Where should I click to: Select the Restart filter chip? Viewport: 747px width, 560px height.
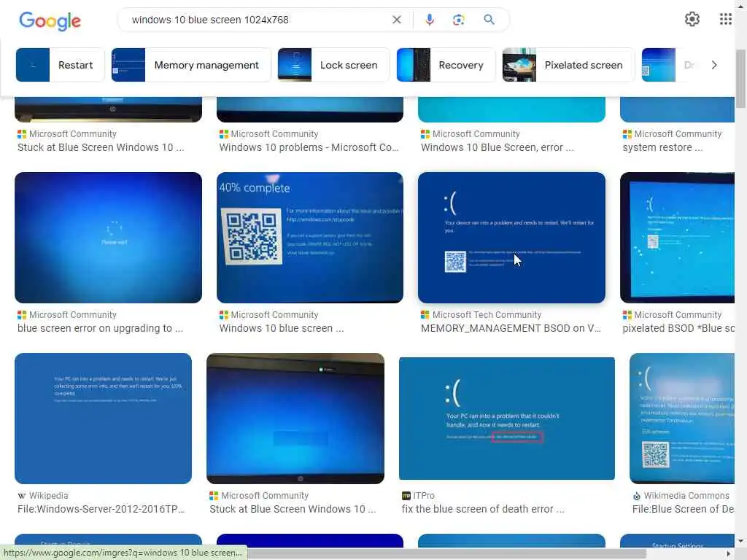(60, 65)
